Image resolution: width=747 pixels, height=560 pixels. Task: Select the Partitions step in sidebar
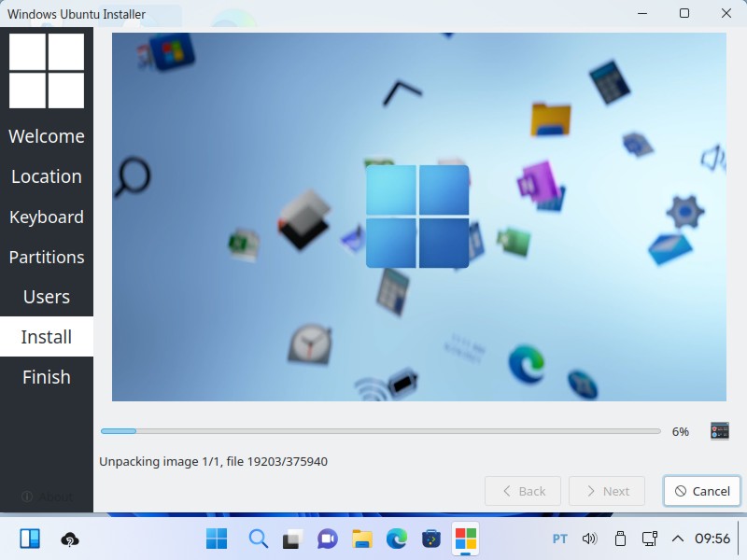(47, 258)
